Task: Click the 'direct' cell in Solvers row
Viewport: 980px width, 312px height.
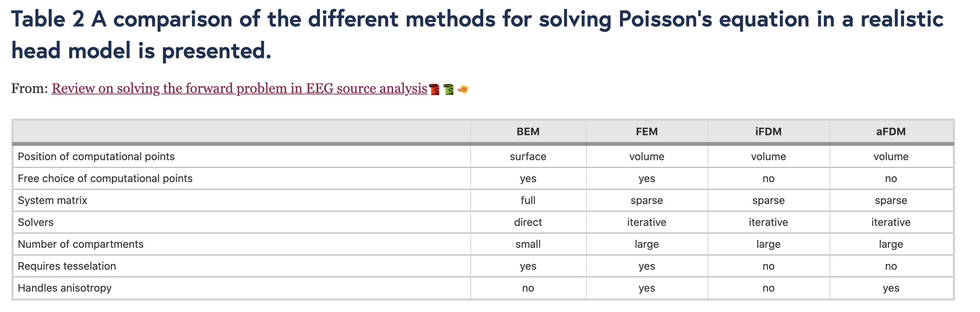Action: coord(528,222)
